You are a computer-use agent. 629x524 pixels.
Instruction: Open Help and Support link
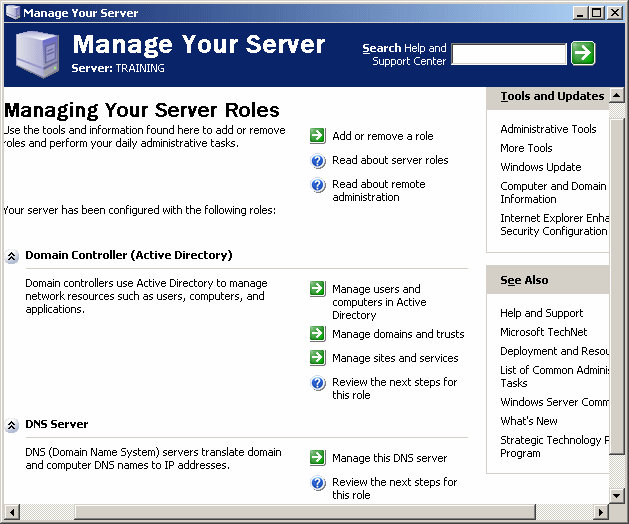[541, 313]
